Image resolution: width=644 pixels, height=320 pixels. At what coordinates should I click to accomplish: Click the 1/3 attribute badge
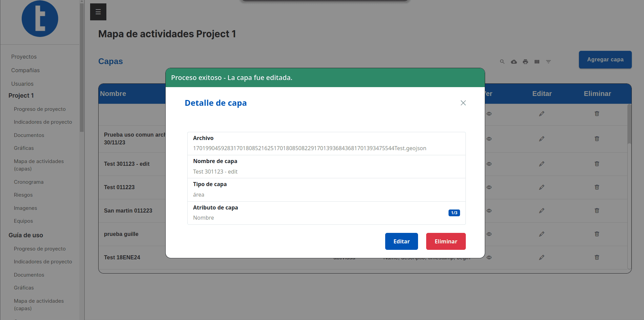click(454, 213)
